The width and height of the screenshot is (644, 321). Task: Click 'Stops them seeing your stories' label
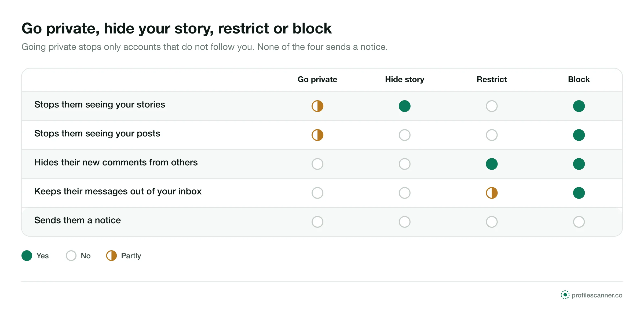(x=100, y=105)
